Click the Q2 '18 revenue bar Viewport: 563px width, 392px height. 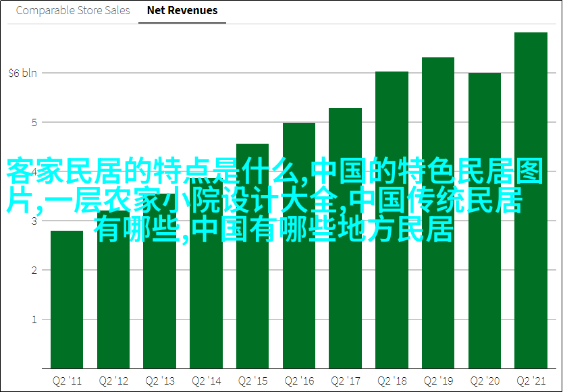click(392, 220)
